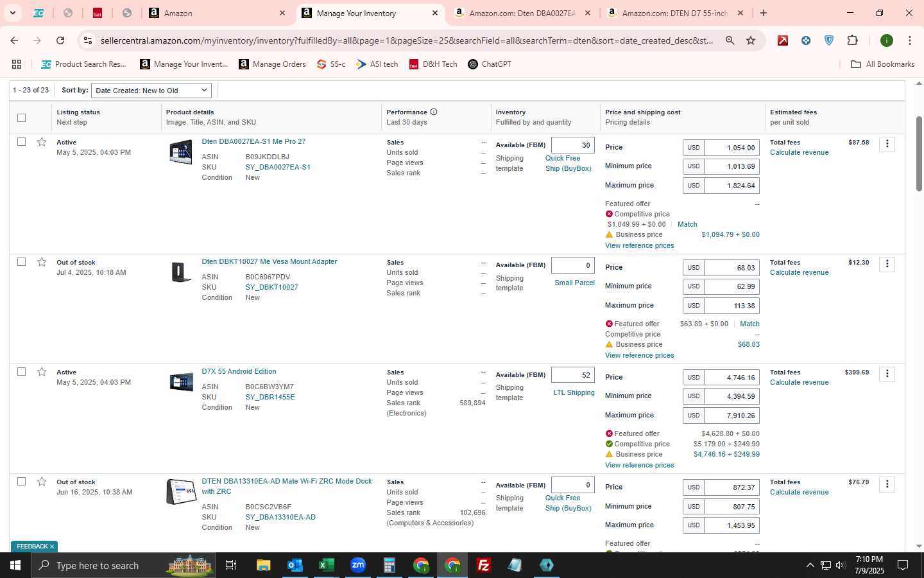Open actions menu for DBA13310EA-AD row
924x578 pixels.
tap(887, 484)
